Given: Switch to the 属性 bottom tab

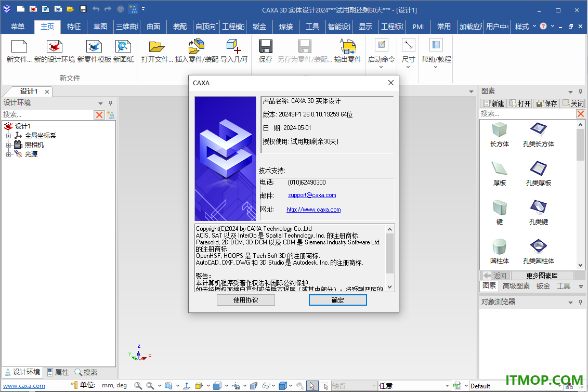Looking at the screenshot, I should (x=58, y=372).
